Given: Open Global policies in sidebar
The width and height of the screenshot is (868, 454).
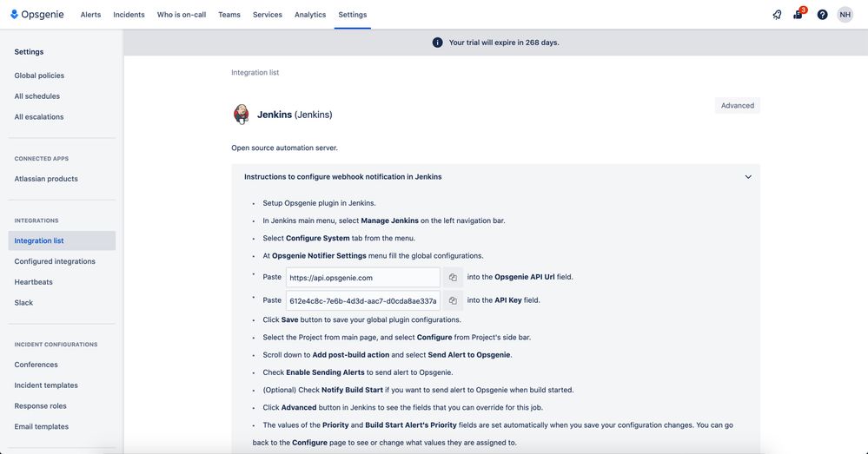Looking at the screenshot, I should point(39,76).
